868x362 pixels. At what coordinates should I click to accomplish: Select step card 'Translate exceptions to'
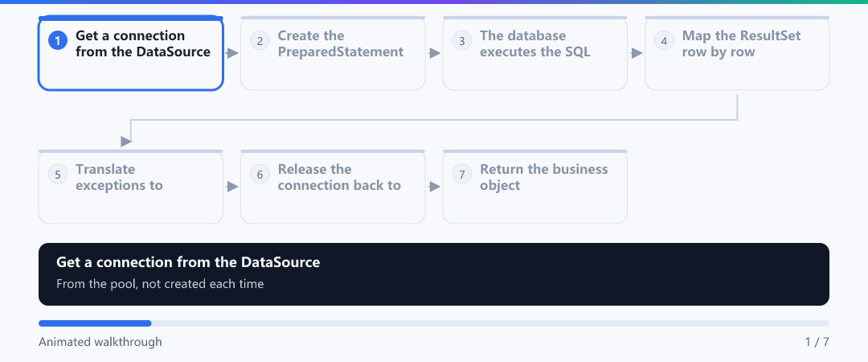click(131, 187)
